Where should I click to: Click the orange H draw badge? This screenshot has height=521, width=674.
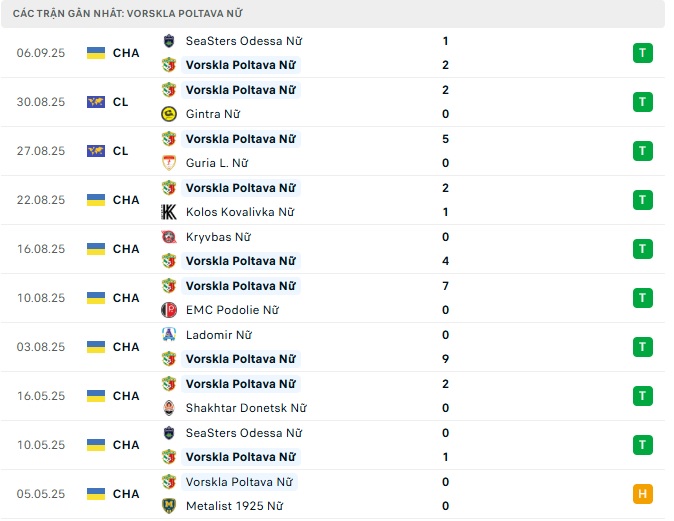642,494
